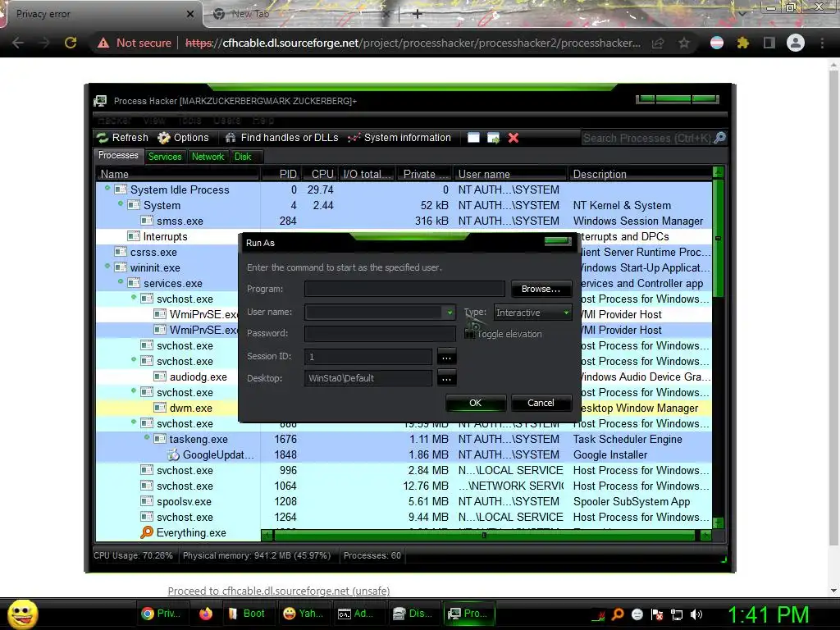Click the Chrome profile avatar icon
Screen dimensions: 840x630
click(x=796, y=43)
